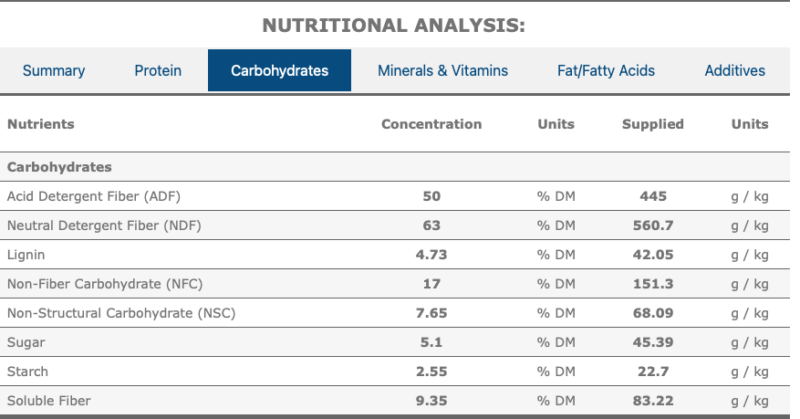Switch to the Additives tab

(735, 71)
